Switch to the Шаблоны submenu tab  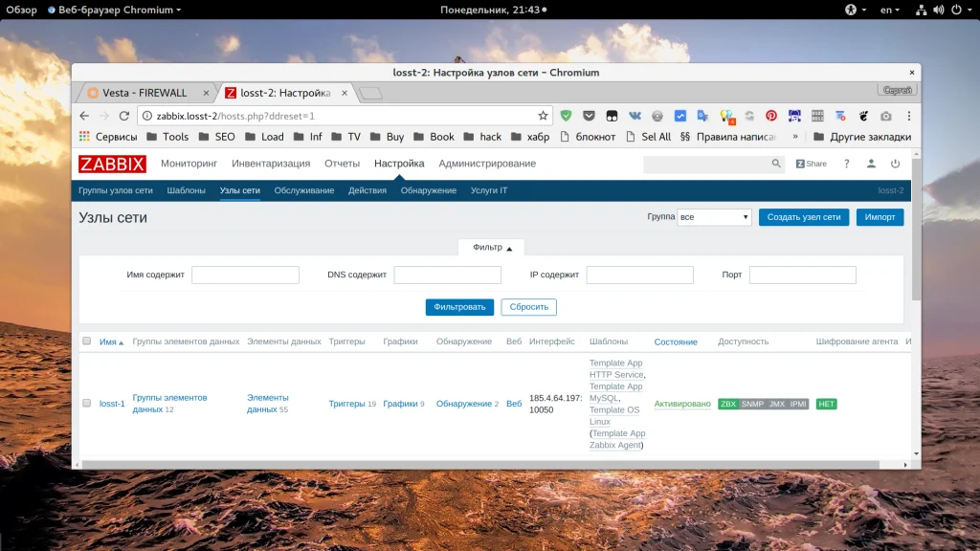(186, 190)
